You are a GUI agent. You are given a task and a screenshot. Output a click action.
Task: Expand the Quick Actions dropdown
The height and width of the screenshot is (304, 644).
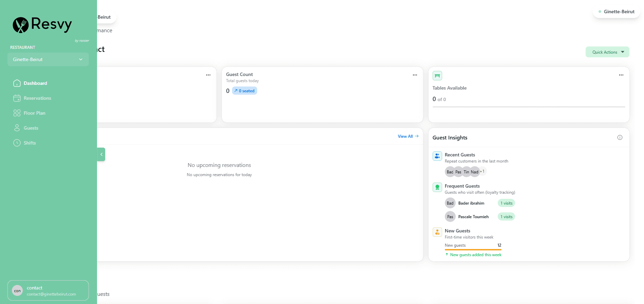click(x=607, y=52)
